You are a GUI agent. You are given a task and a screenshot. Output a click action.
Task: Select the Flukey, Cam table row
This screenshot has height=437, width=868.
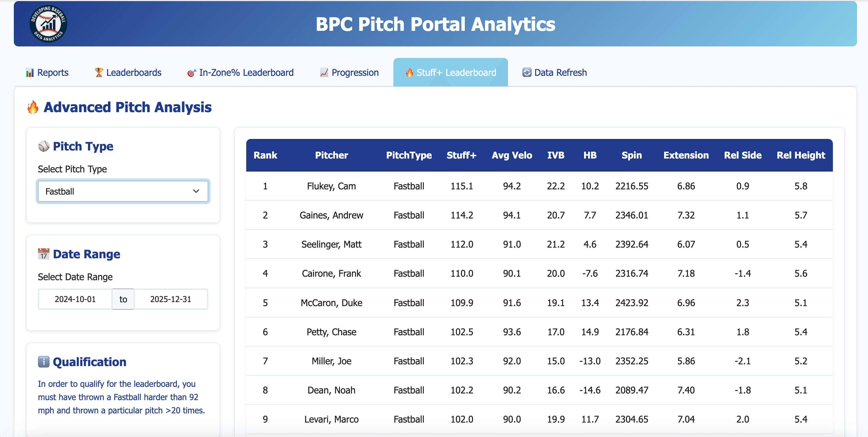[331, 186]
